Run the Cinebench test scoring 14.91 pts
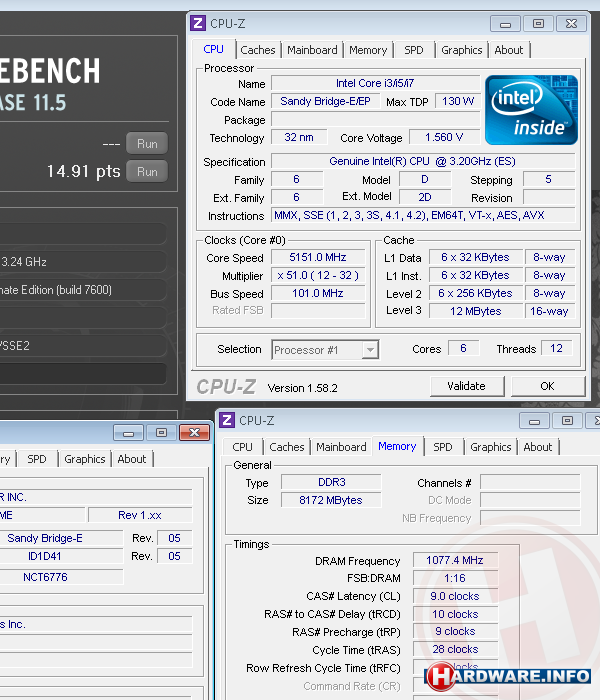This screenshot has width=600, height=700. 147,171
